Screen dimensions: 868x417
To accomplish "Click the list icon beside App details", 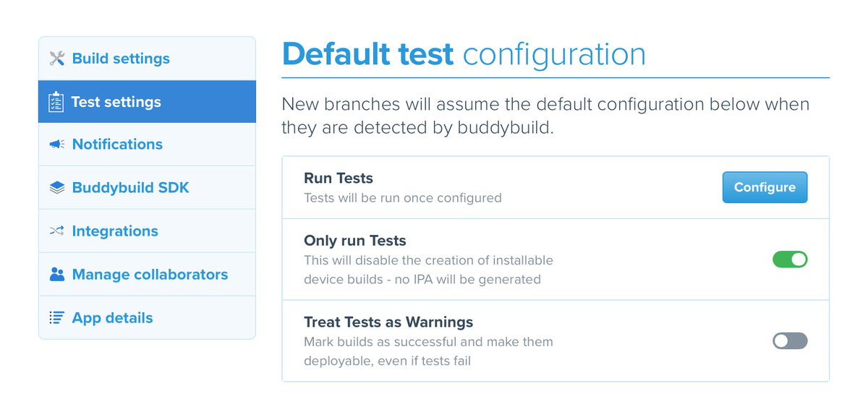I will pos(56,318).
